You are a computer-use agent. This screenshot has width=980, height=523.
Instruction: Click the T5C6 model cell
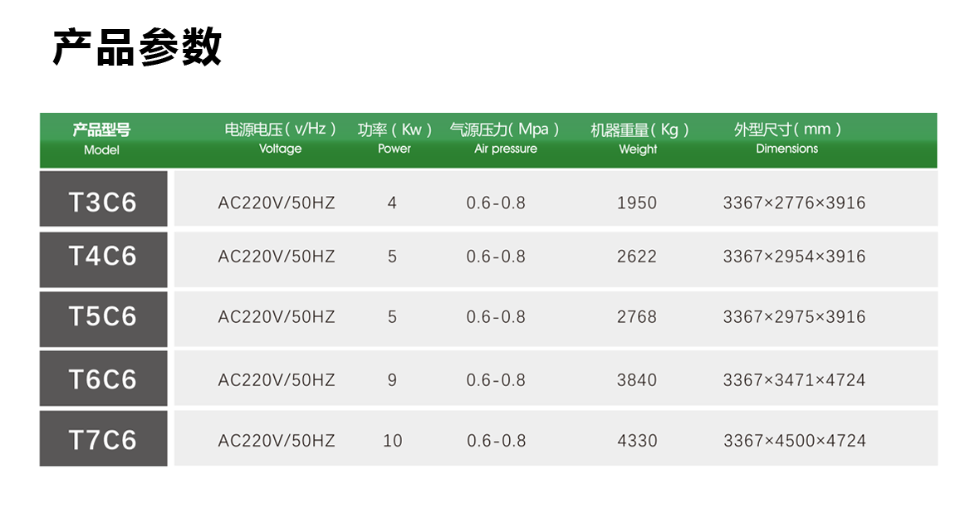[103, 320]
